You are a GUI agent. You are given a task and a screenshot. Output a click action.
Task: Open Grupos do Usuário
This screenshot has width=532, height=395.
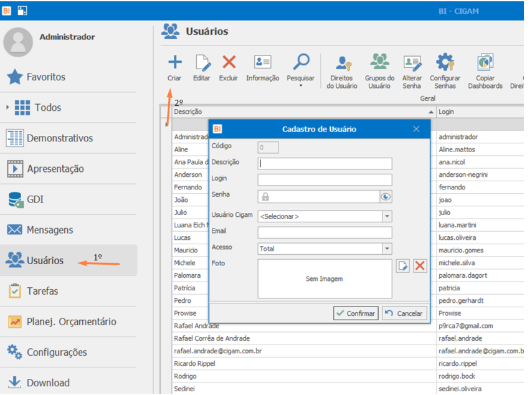379,71
